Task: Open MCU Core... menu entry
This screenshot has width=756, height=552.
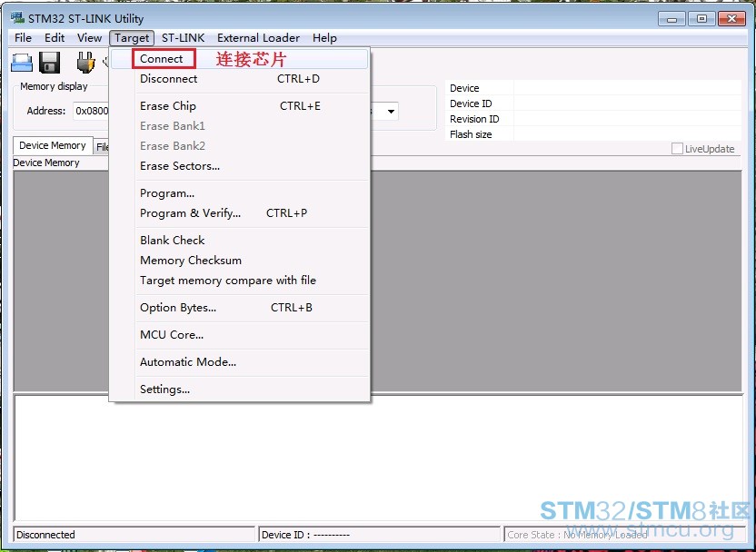Action: (x=240, y=335)
